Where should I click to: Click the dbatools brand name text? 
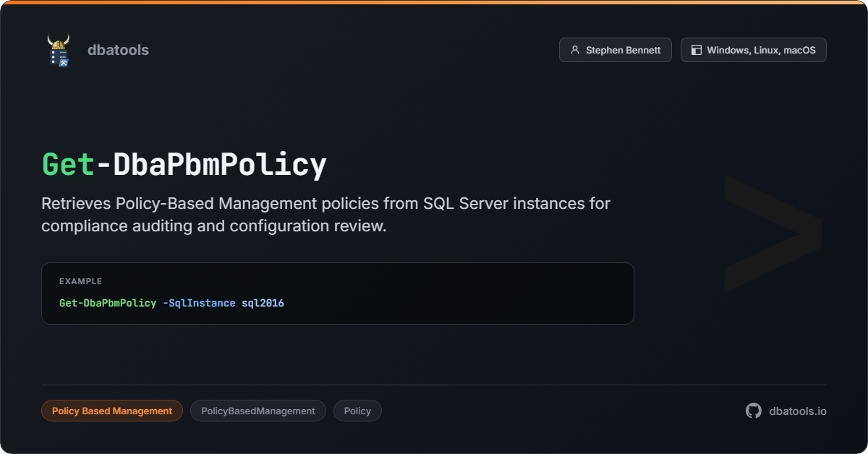point(118,50)
